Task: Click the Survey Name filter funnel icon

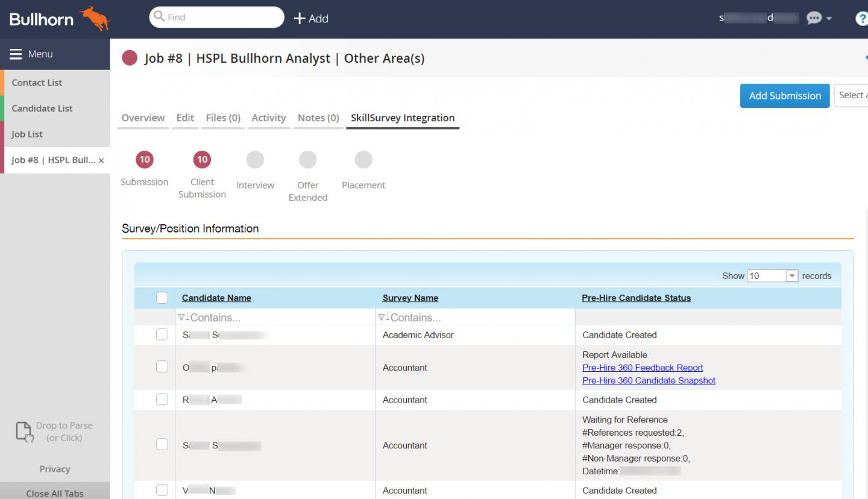Action: coord(383,317)
